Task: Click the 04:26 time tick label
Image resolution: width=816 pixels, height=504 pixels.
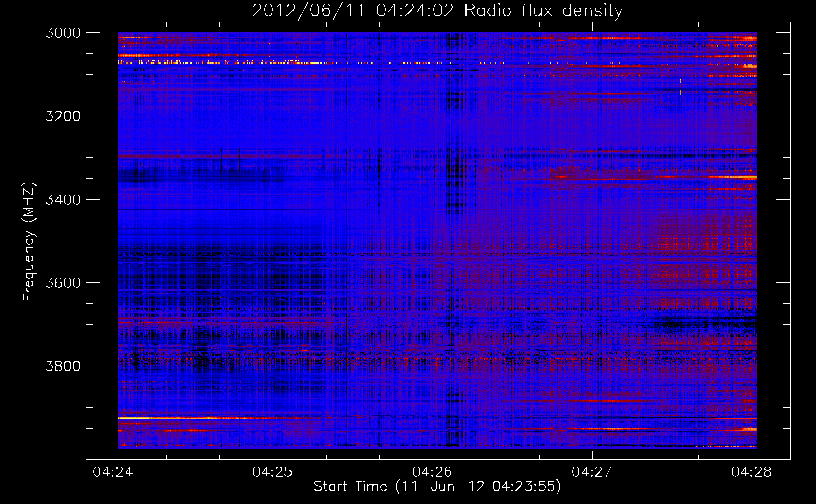Action: click(432, 472)
